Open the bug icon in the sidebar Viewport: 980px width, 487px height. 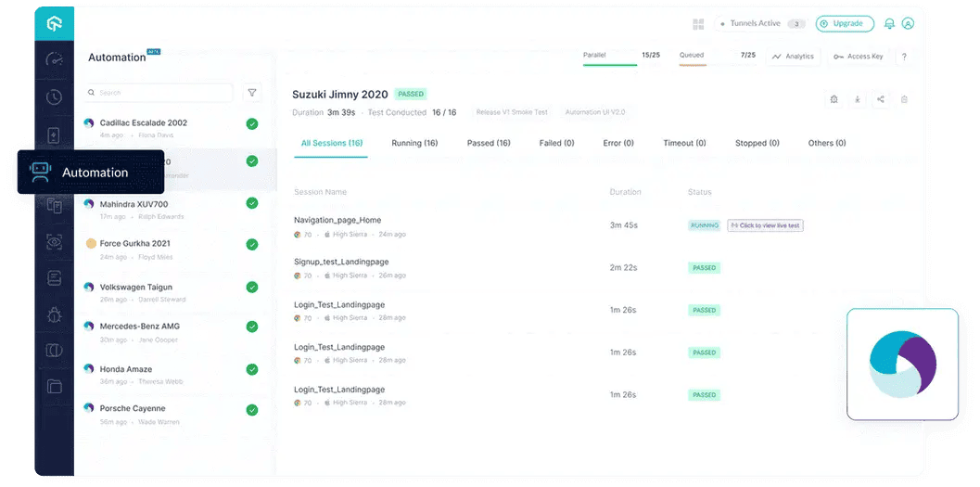point(54,314)
